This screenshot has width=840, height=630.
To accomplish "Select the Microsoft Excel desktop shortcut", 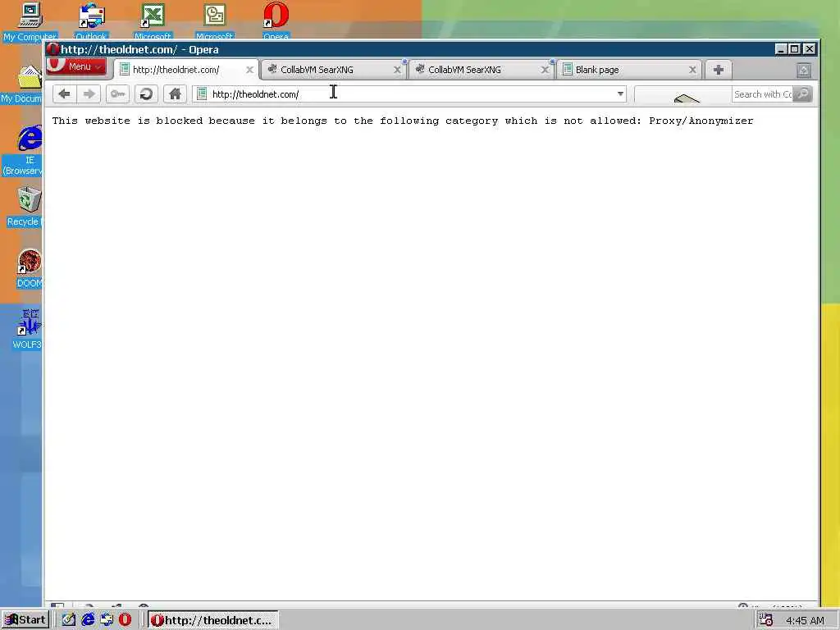I will (x=153, y=21).
